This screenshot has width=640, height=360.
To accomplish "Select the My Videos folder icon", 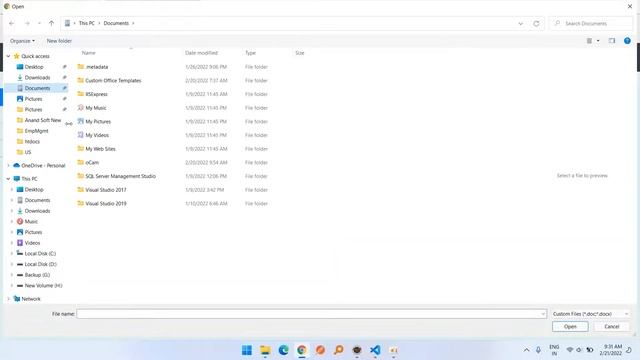I will (x=80, y=135).
